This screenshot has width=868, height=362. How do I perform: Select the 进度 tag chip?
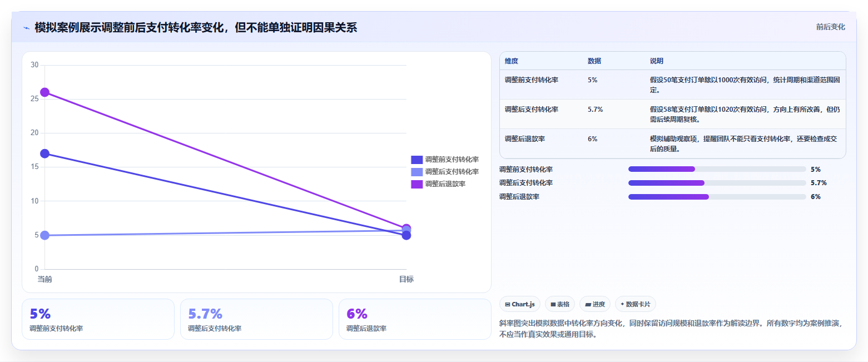pyautogui.click(x=594, y=304)
